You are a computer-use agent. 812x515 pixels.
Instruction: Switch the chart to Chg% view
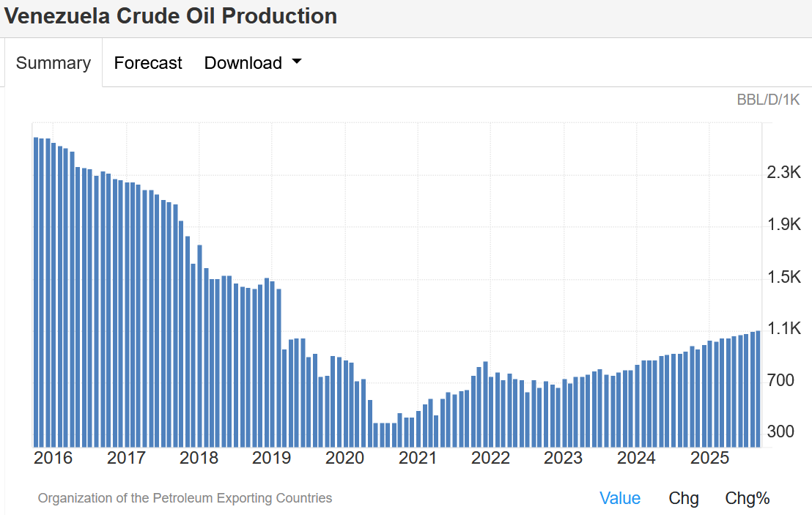748,498
